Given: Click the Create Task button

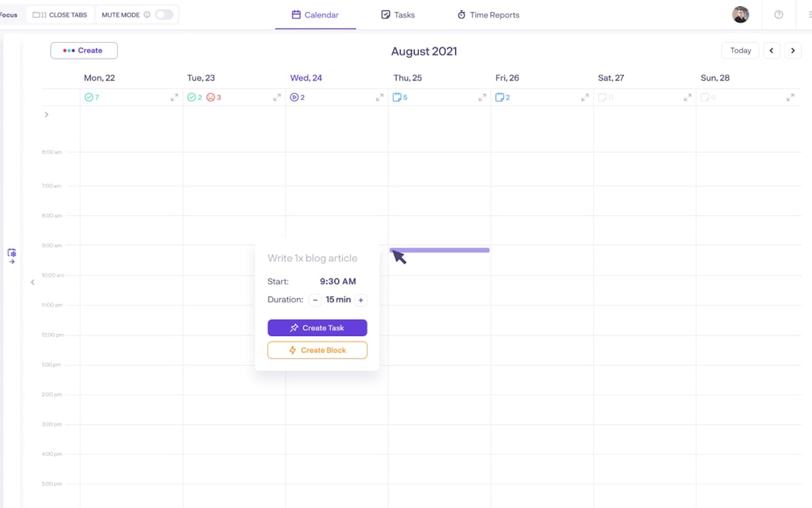Looking at the screenshot, I should (x=317, y=327).
